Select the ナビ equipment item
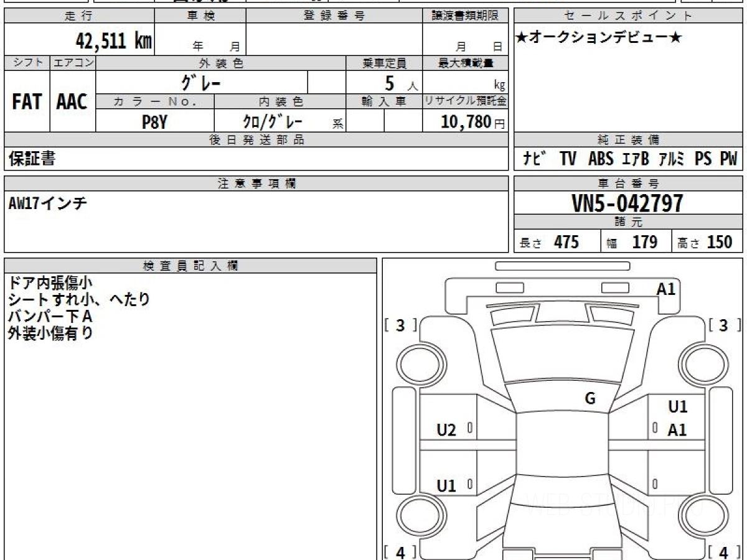This screenshot has width=747, height=560. [534, 159]
